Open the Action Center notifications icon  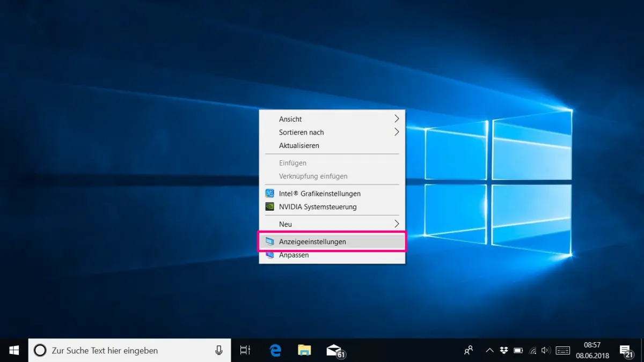point(626,350)
